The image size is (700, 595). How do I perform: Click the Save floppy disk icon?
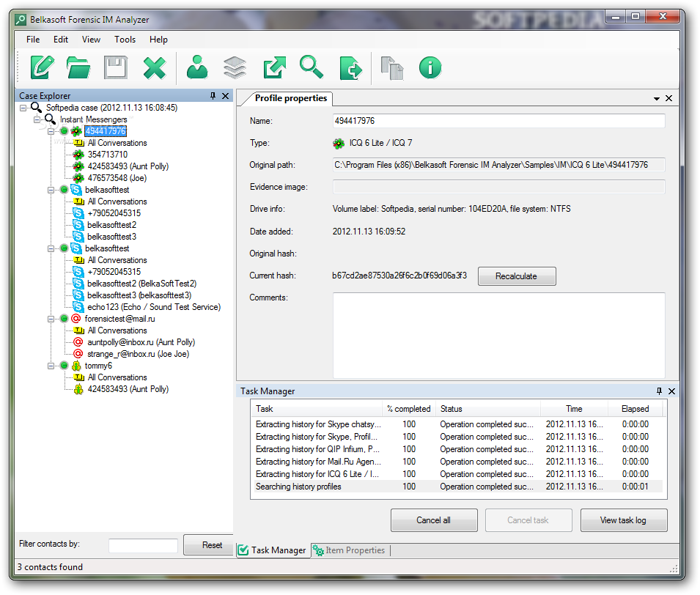click(116, 68)
